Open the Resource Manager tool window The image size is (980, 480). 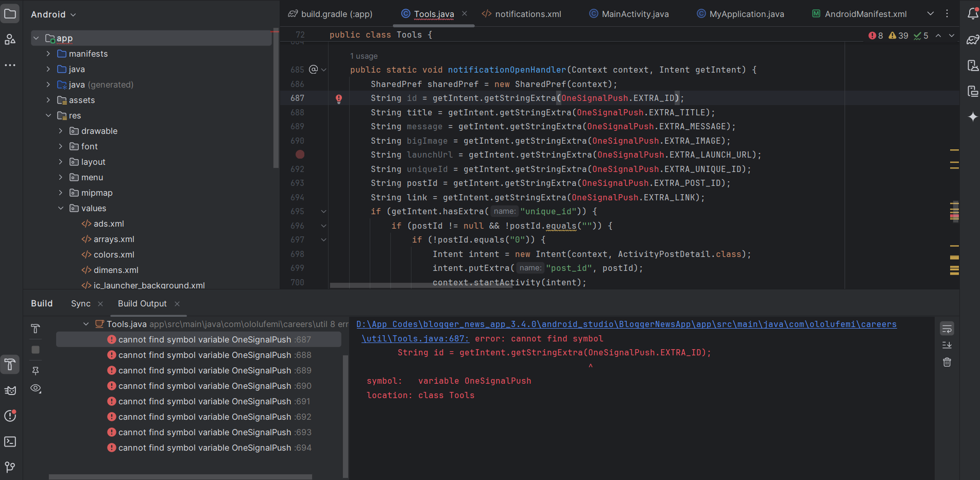(x=10, y=40)
